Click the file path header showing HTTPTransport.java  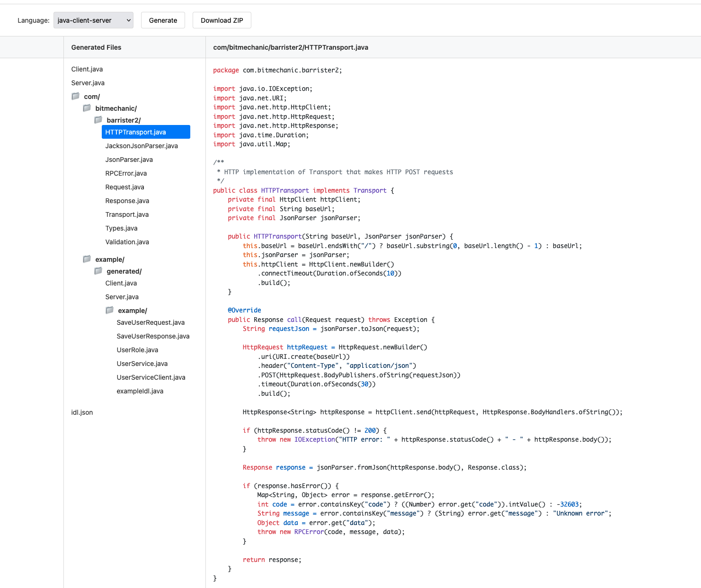(290, 47)
